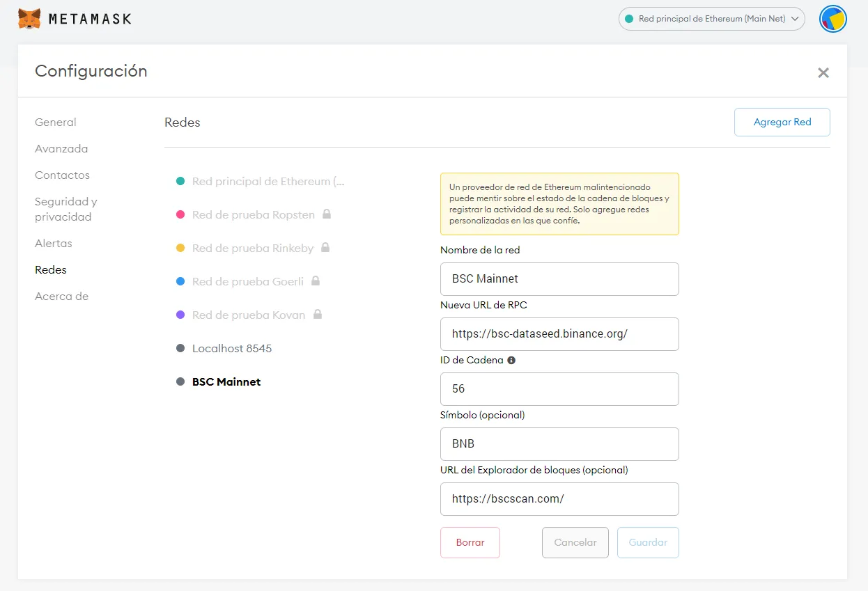Select Red de prueba Kovan

[249, 315]
